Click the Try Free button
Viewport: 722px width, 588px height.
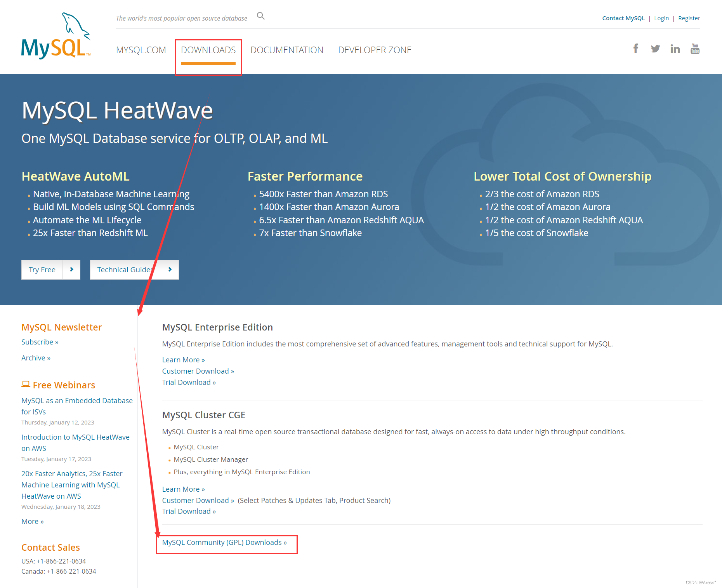tap(51, 270)
